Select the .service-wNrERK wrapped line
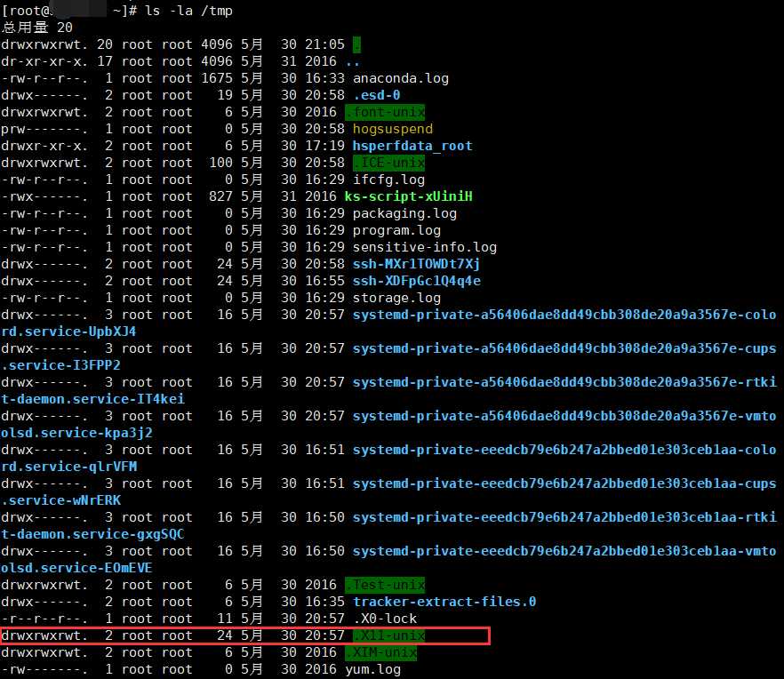The image size is (784, 679). point(60,500)
